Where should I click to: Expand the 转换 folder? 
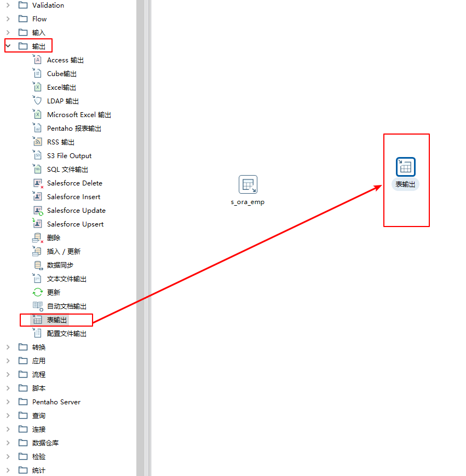pos(8,347)
